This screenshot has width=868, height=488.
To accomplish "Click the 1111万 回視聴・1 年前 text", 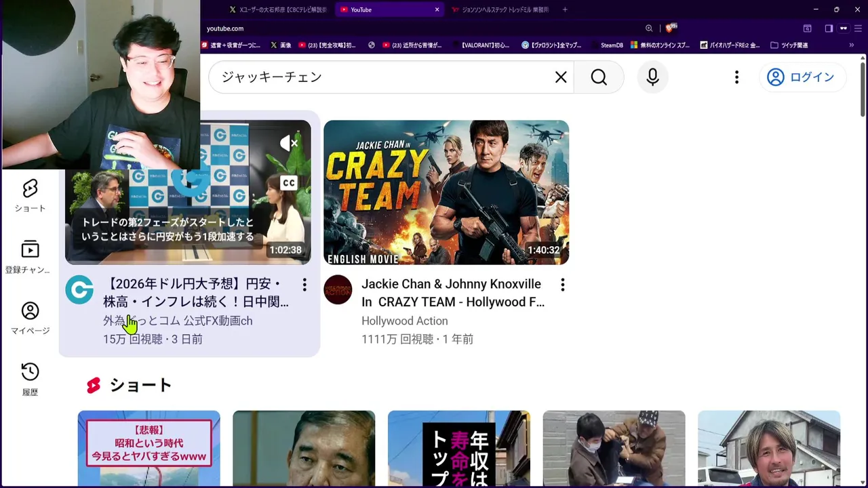I will click(x=417, y=340).
